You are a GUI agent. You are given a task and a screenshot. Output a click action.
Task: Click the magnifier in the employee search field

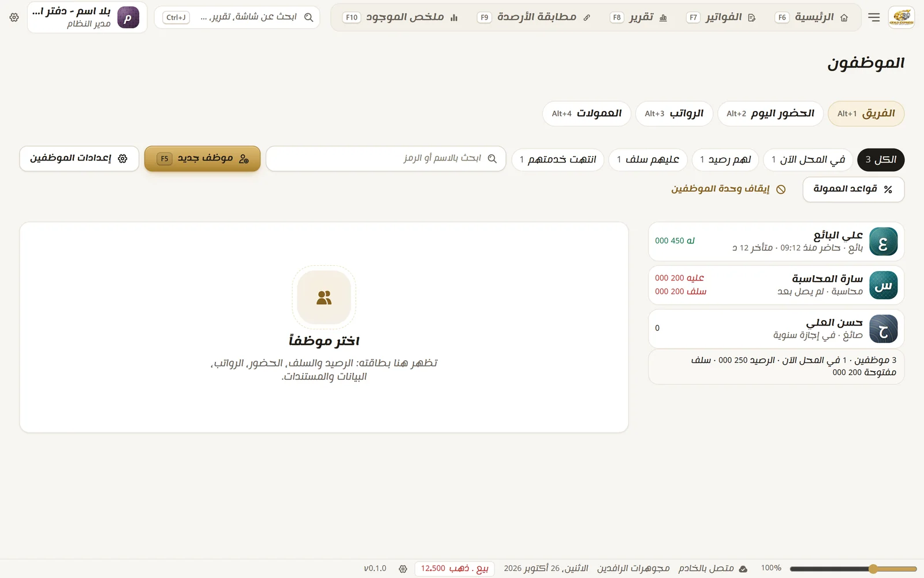pyautogui.click(x=492, y=158)
